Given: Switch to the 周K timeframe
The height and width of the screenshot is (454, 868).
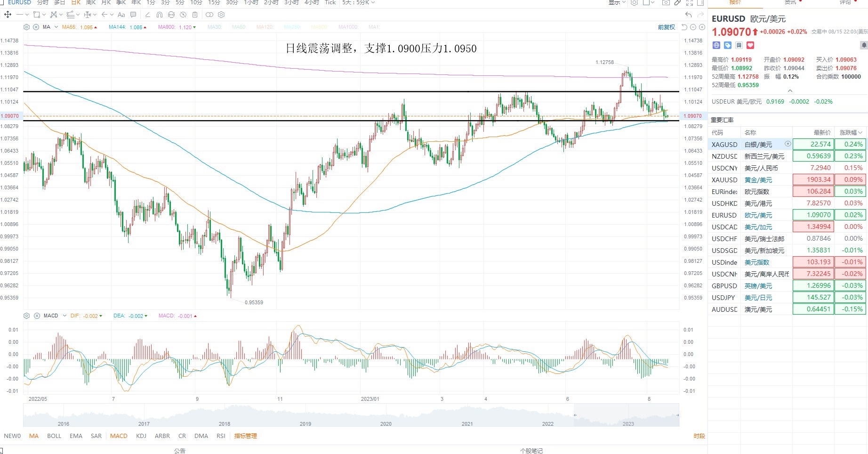Looking at the screenshot, I should tap(91, 2).
